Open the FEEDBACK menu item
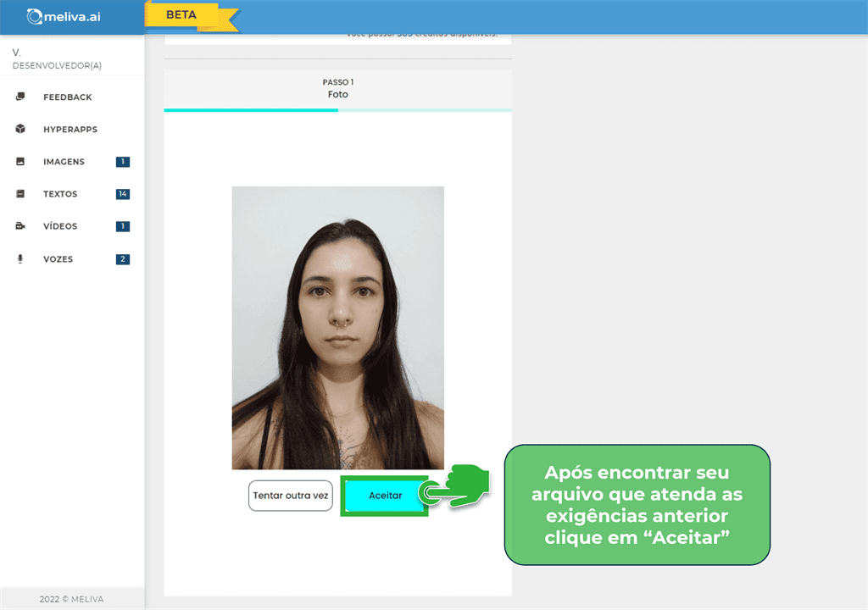 68,97
